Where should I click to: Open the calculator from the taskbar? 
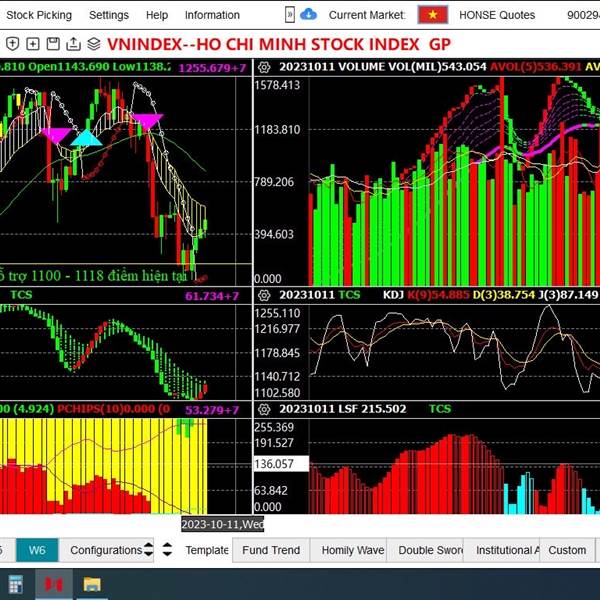(x=16, y=584)
